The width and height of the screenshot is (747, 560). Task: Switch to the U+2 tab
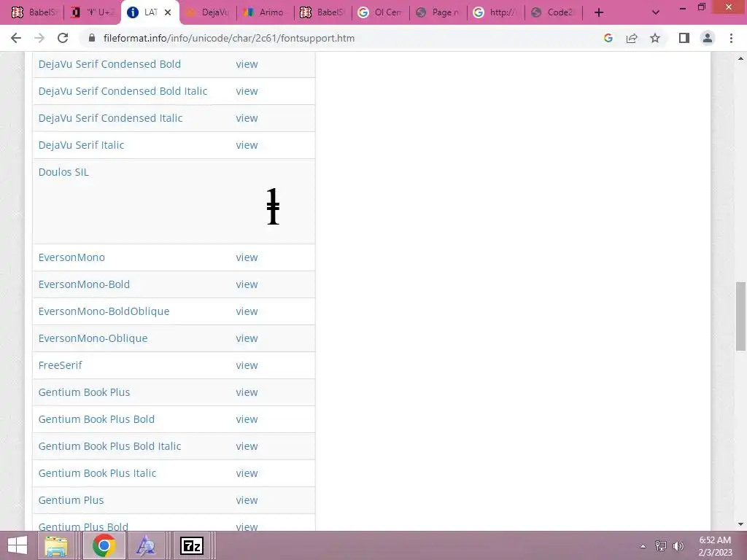(x=93, y=12)
